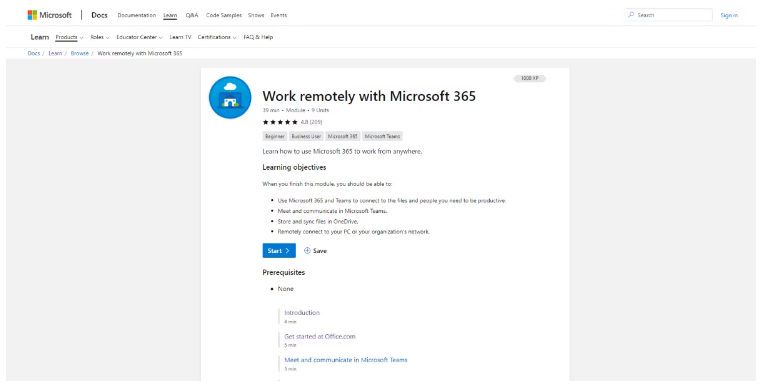The image size is (765, 387).
Task: Click the Beginner tag
Action: [x=275, y=136]
